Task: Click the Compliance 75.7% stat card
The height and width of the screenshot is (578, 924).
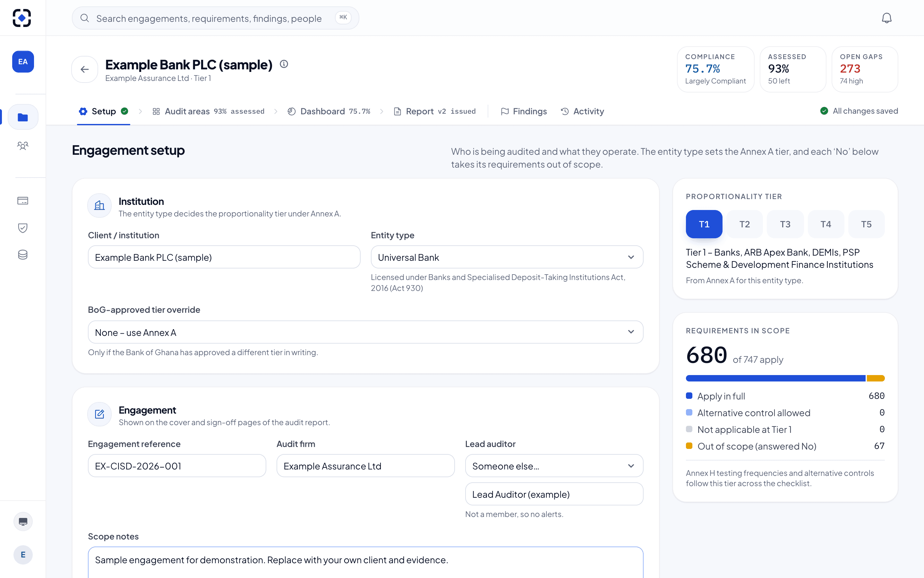Action: tap(715, 69)
